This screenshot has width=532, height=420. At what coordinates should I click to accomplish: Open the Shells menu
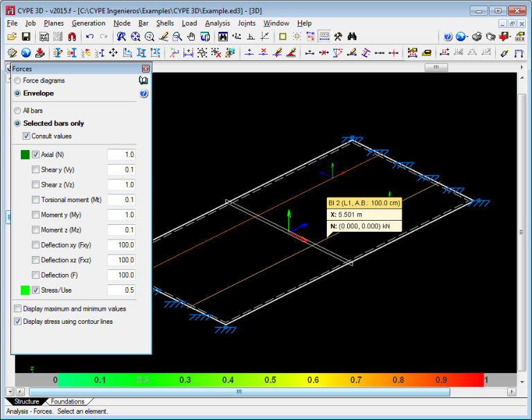(165, 23)
